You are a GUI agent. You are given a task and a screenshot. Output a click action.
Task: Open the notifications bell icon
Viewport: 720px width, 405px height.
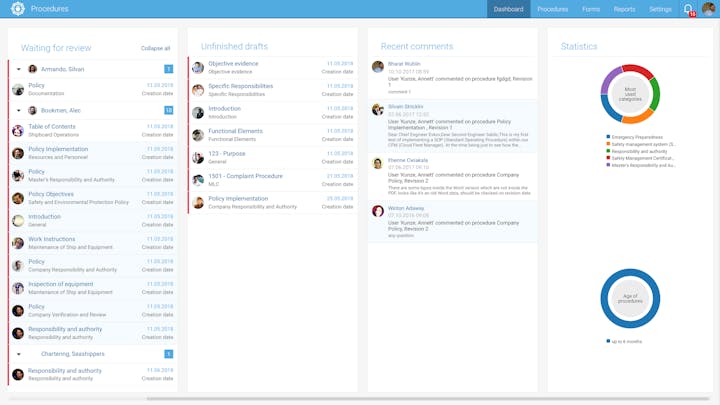(x=688, y=9)
